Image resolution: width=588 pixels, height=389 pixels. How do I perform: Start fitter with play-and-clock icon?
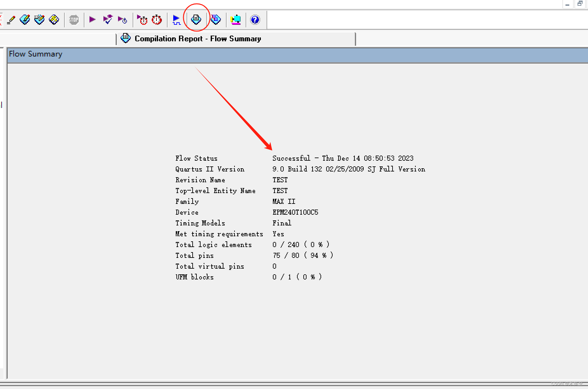122,20
